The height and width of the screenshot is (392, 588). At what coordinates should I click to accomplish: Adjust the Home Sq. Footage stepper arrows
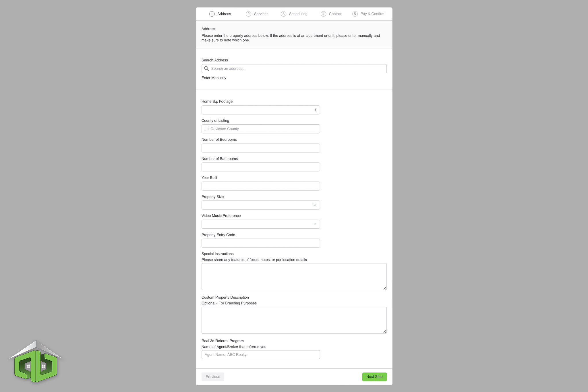[316, 110]
